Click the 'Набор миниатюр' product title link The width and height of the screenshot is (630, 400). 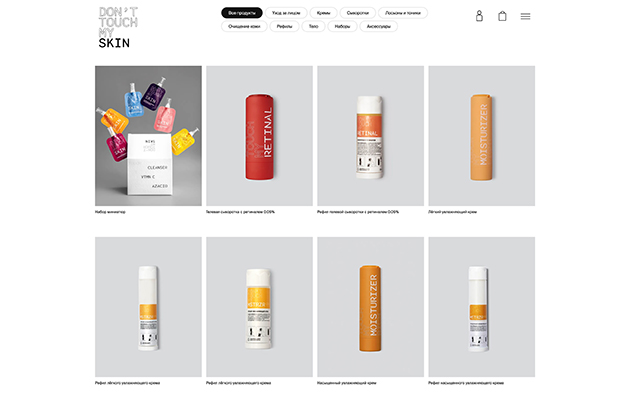click(110, 212)
